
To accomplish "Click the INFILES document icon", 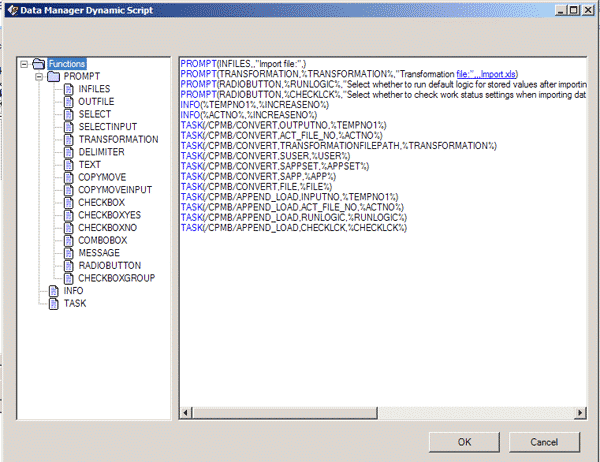I will click(69, 89).
